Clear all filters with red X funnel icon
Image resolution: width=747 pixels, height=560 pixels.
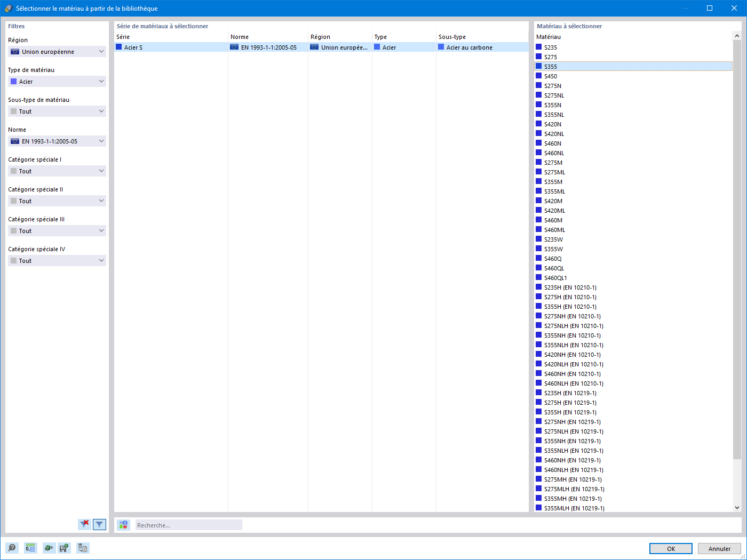coord(84,525)
